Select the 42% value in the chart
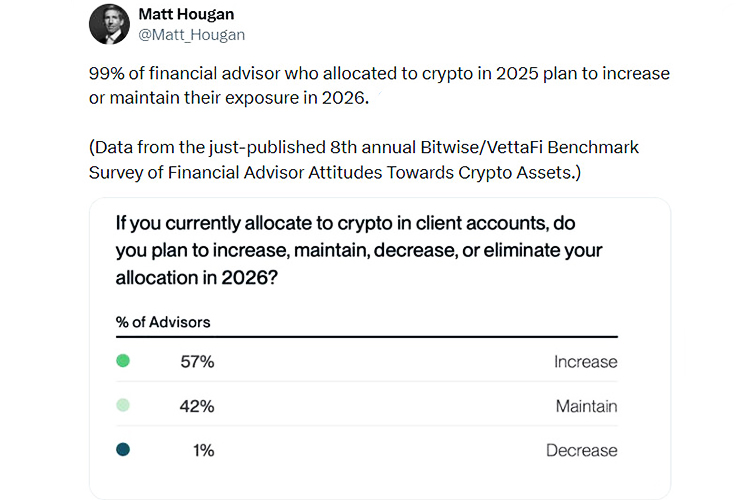This screenshot has width=750, height=500. pyautogui.click(x=196, y=407)
